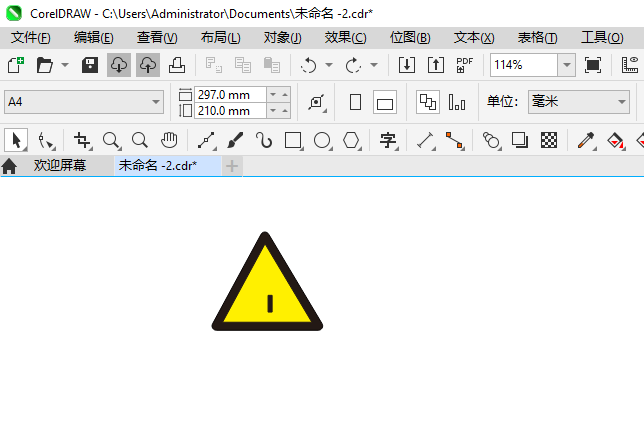Viewport: 644px width, 439px height.
Task: Select the Shape node-edit tool
Action: coord(45,140)
